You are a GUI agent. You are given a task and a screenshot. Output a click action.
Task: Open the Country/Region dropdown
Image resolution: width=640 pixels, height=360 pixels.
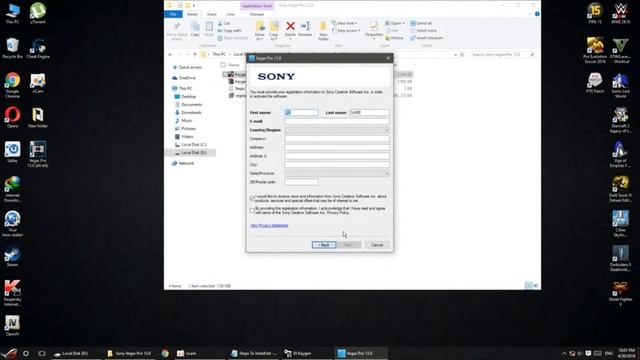pos(337,130)
